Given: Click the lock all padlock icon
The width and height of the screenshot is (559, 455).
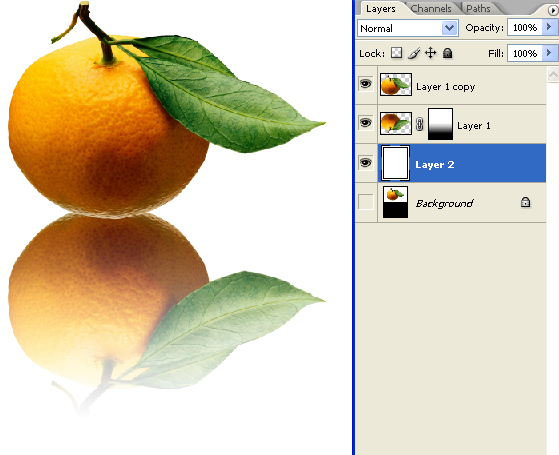Looking at the screenshot, I should pyautogui.click(x=447, y=53).
